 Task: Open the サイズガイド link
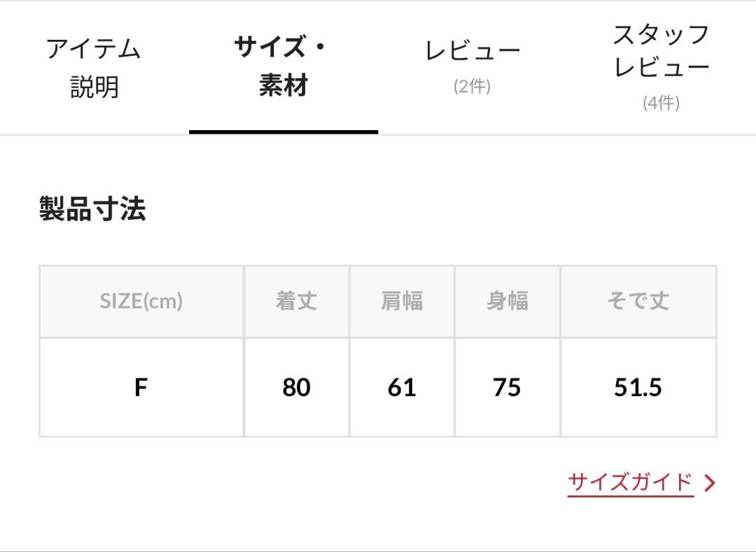click(631, 483)
